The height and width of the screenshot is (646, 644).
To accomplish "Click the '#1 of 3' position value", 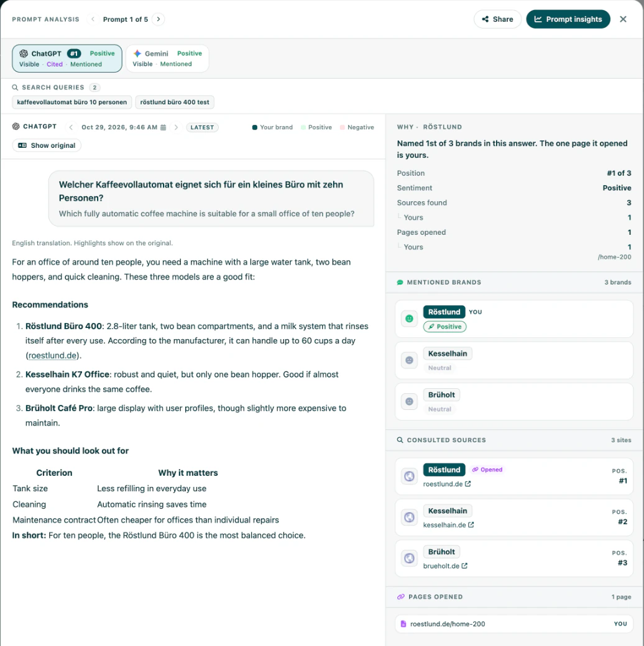I will (619, 173).
